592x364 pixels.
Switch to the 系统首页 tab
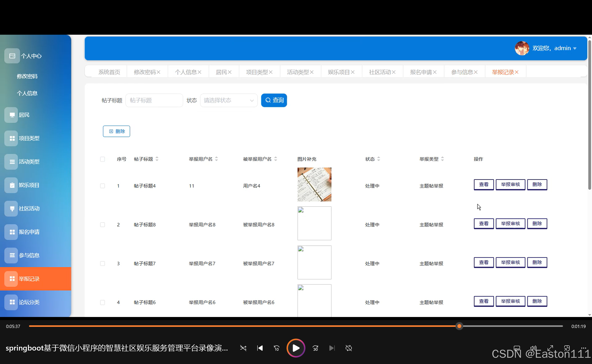click(x=109, y=72)
